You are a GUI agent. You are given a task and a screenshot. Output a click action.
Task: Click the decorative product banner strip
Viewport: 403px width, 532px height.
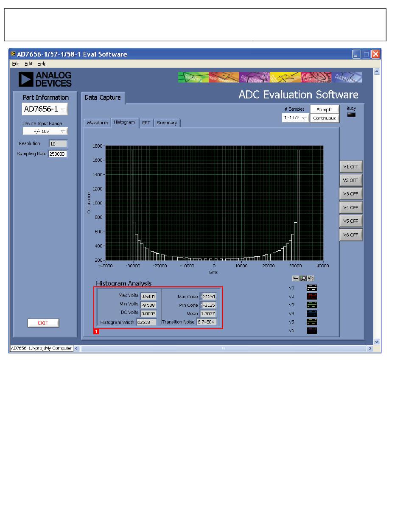270,77
